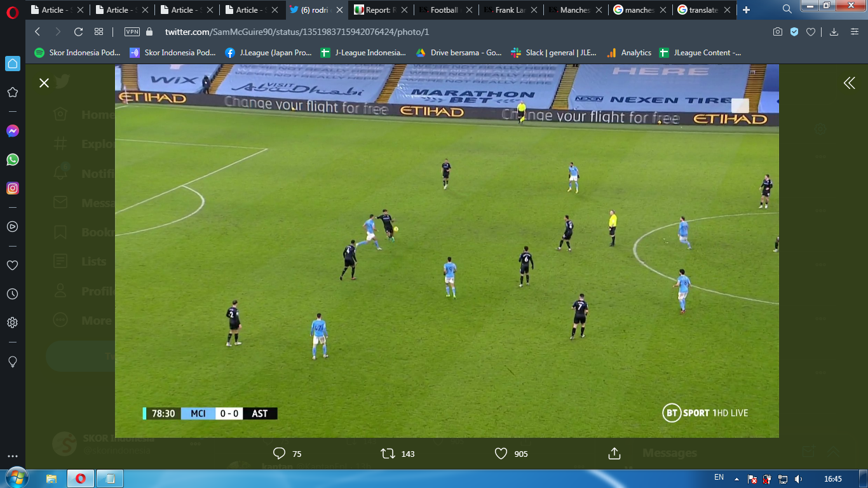This screenshot has height=488, width=868.
Task: Expand tweet panel with double chevron
Action: click(849, 83)
